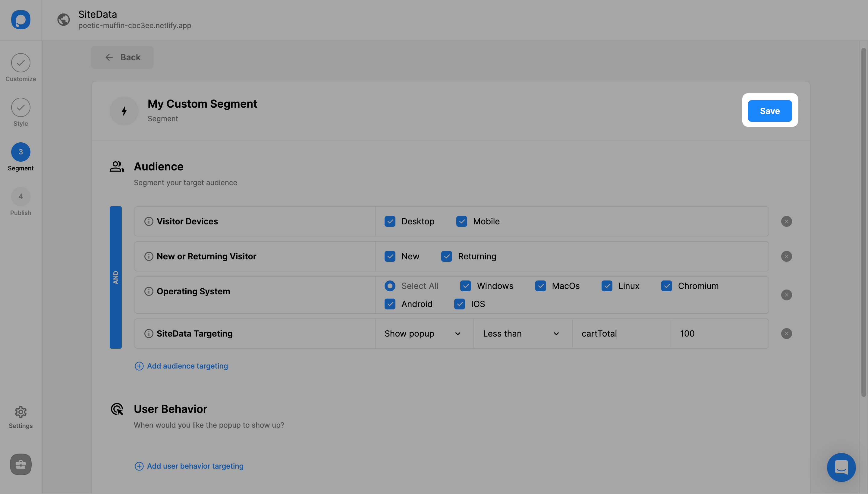Click the User Behavior radar icon
The width and height of the screenshot is (868, 494).
click(117, 409)
